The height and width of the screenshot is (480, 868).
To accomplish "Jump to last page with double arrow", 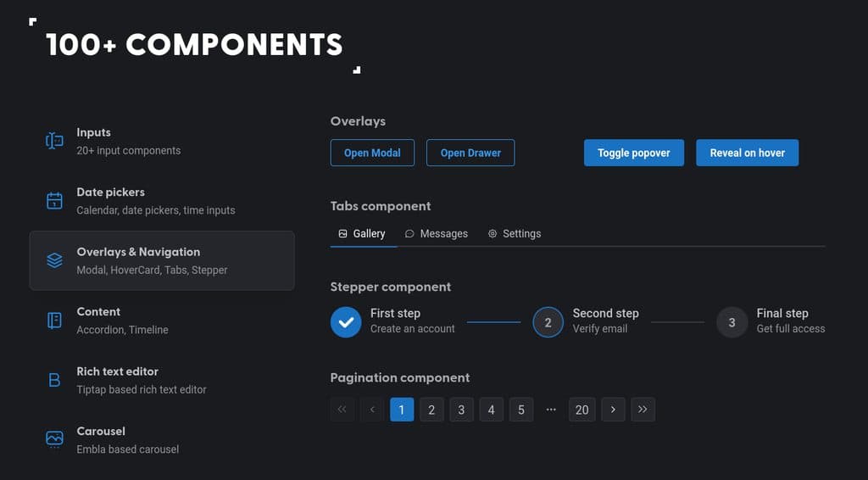I will click(x=643, y=410).
